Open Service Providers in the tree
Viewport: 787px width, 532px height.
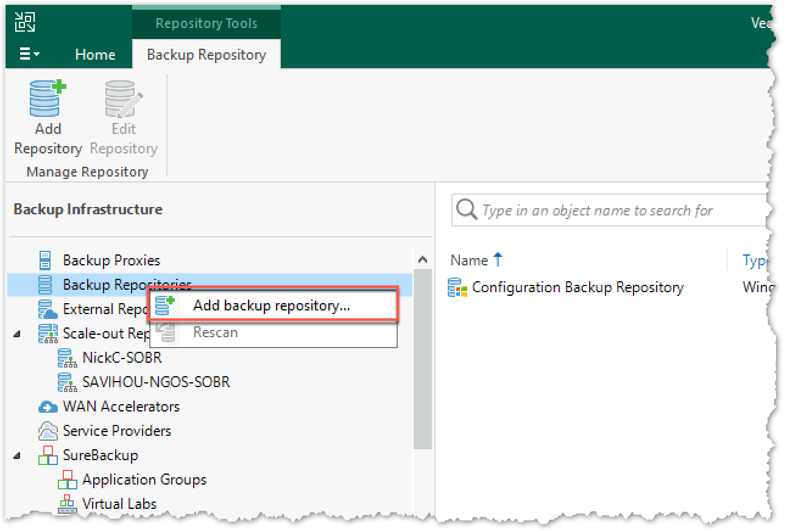point(117,431)
